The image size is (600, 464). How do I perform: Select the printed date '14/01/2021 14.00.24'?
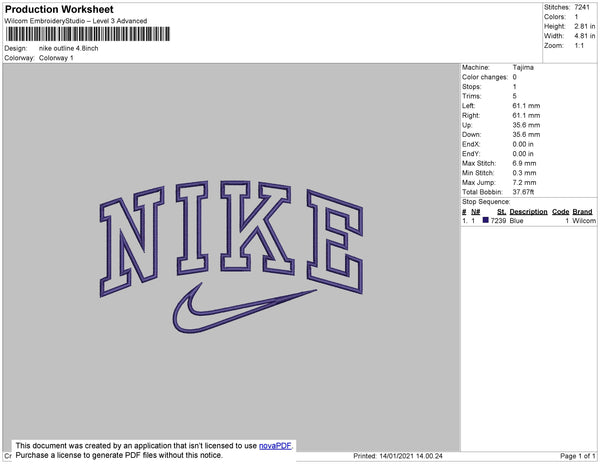[411, 456]
